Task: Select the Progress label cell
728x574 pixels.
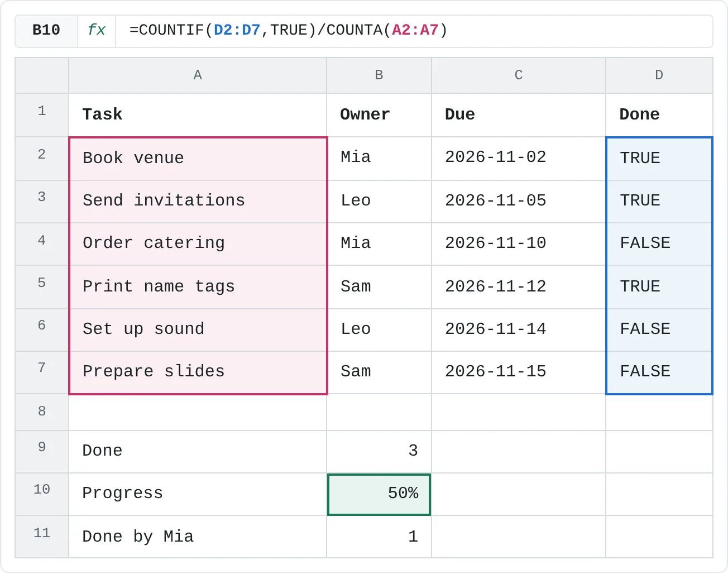Action: (198, 494)
